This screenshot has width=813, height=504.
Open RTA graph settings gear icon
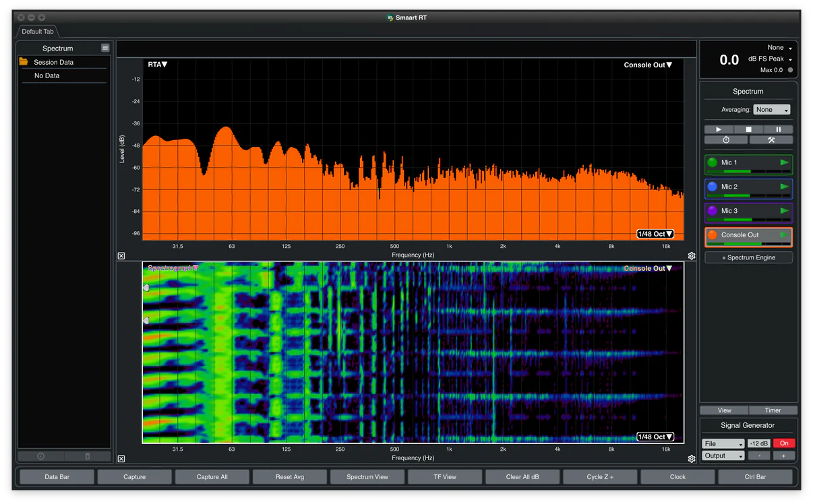(x=692, y=256)
